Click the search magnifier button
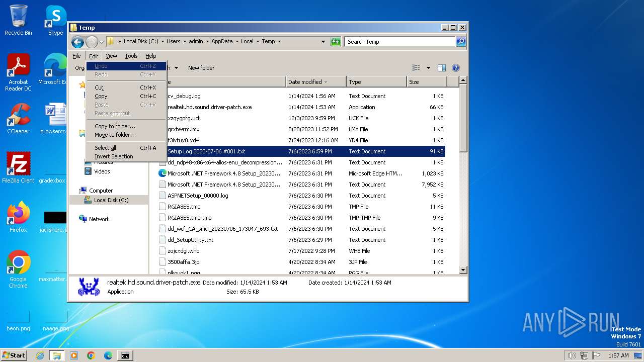Screen dimensions: 644x362 [x=461, y=42]
